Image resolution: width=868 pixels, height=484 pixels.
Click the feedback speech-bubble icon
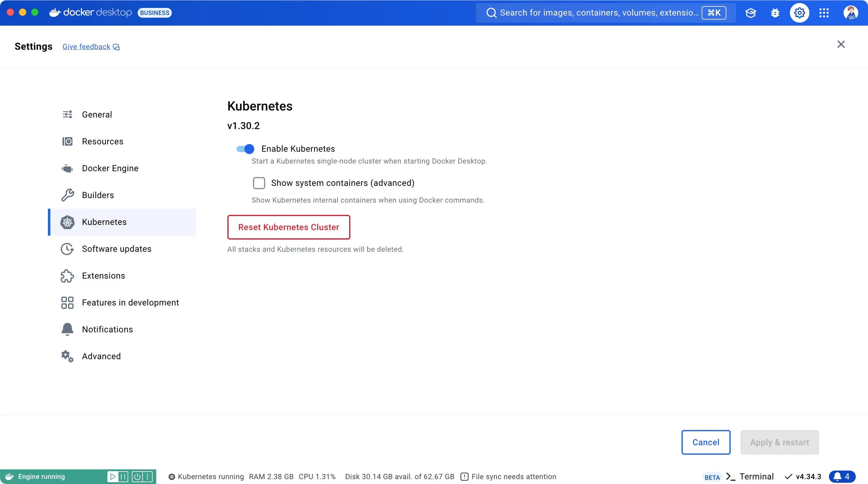[x=116, y=47]
